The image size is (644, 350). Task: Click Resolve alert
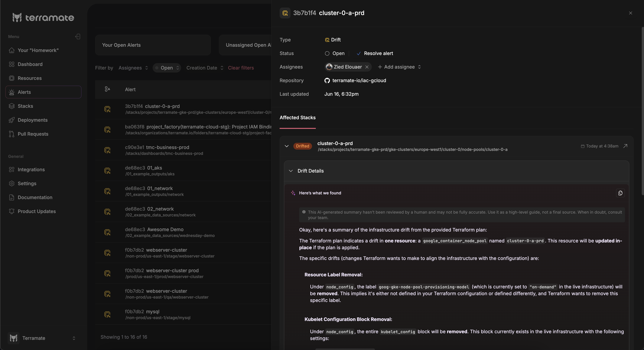point(375,53)
